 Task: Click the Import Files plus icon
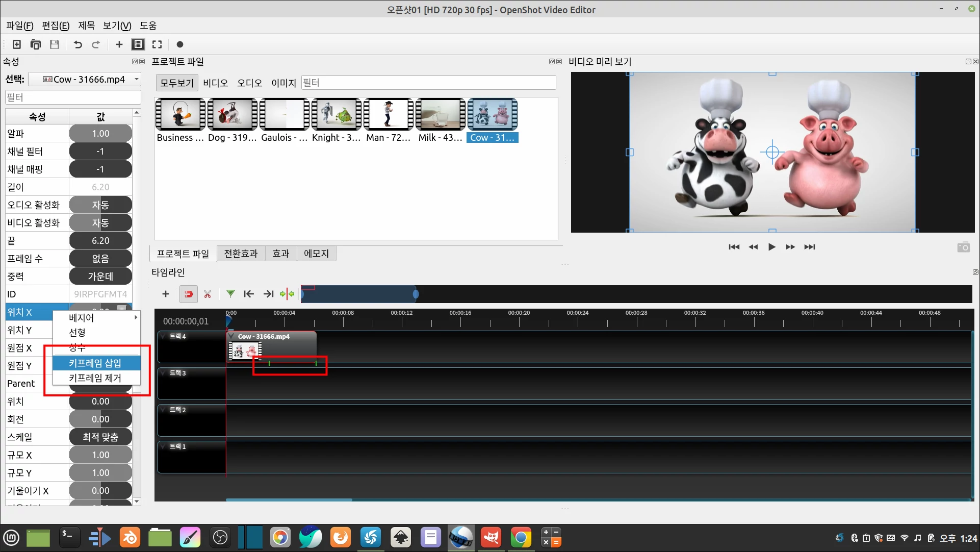(x=119, y=44)
